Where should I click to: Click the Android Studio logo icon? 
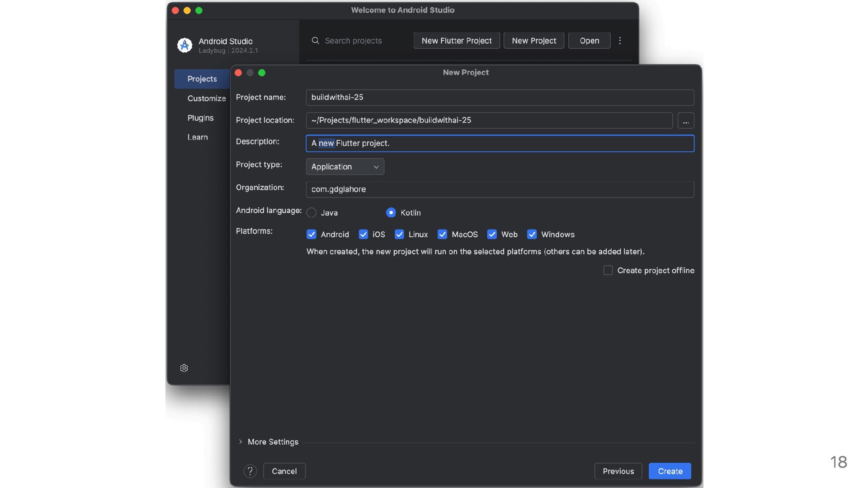(x=184, y=45)
